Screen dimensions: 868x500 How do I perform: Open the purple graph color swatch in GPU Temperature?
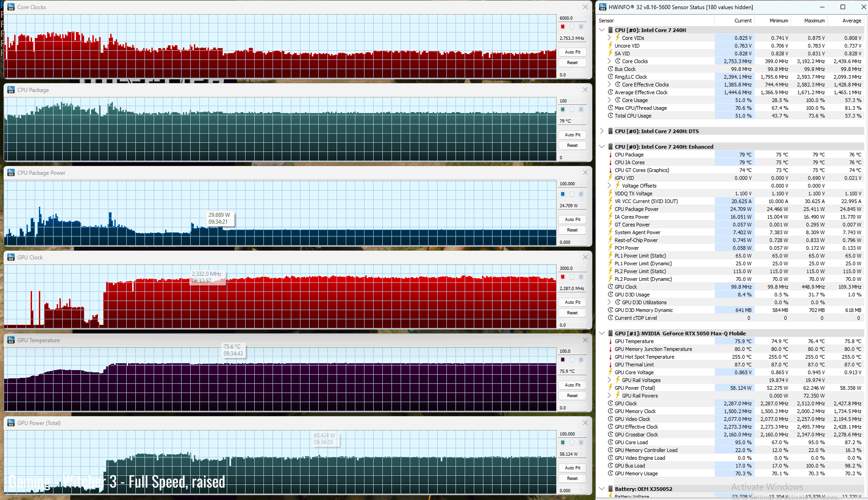point(563,360)
